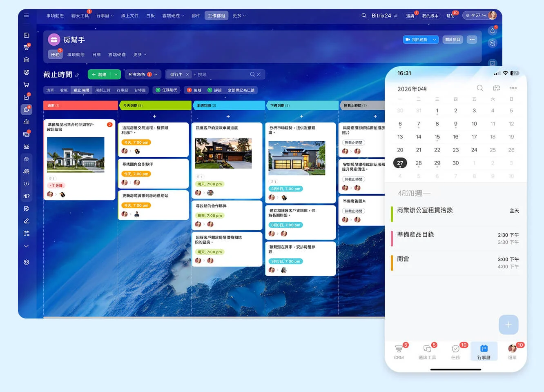Viewport: 544px width, 392px height.
Task: Switch to the 看板 view tab
Action: 64,90
